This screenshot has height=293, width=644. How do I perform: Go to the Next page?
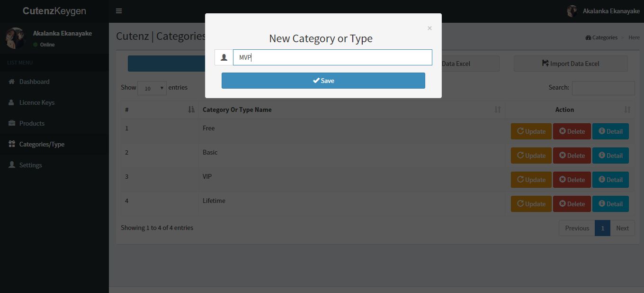622,228
